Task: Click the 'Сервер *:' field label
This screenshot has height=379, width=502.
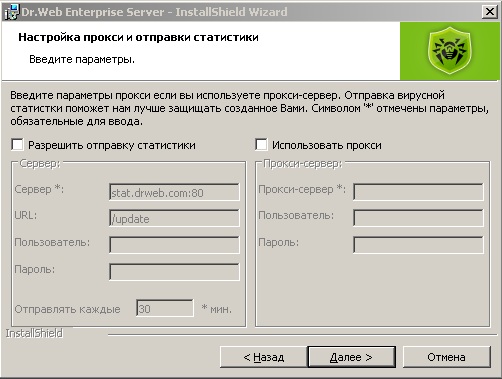Action: coord(39,189)
